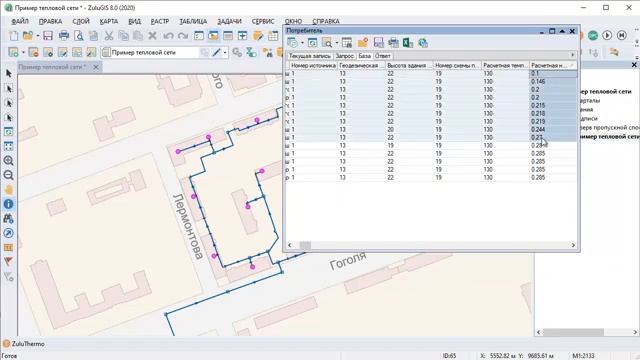
Task: Click 'Высота здания' column header
Action: [x=409, y=65]
